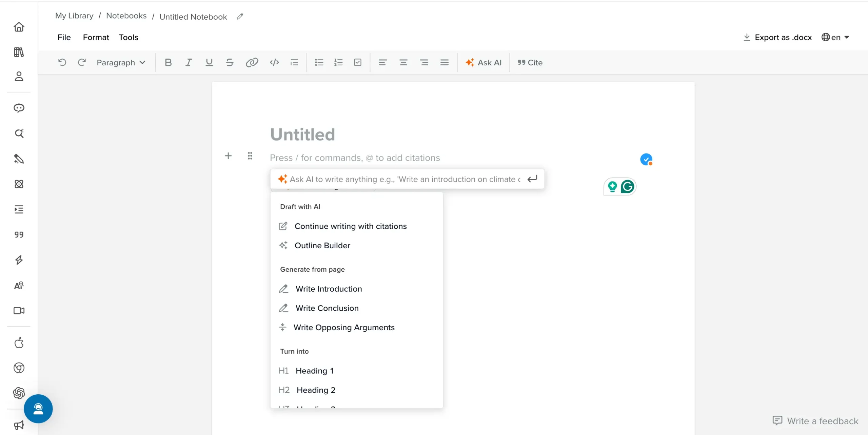The width and height of the screenshot is (868, 435).
Task: Click the Grammarly G icon
Action: click(628, 187)
